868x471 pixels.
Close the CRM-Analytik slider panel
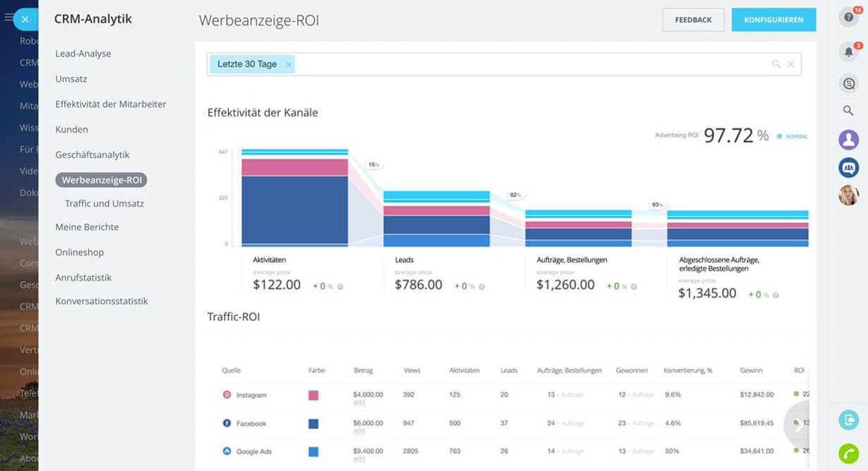pyautogui.click(x=25, y=20)
